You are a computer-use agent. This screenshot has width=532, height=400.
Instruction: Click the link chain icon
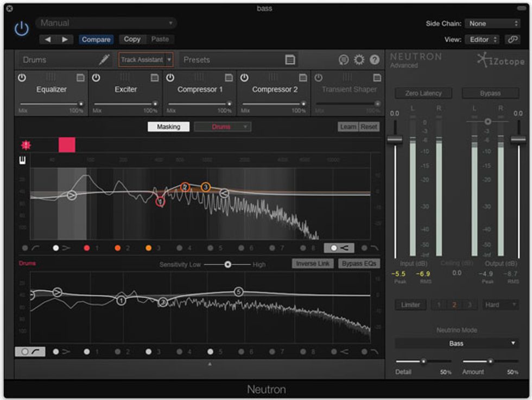point(512,39)
